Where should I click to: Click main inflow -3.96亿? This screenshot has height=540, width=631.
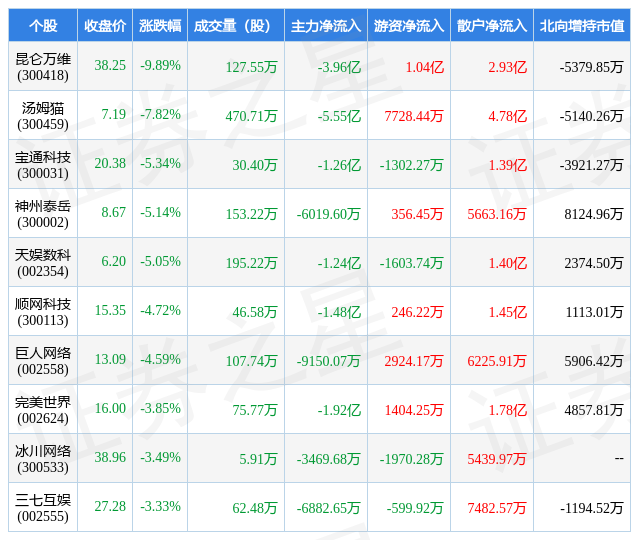pyautogui.click(x=339, y=67)
